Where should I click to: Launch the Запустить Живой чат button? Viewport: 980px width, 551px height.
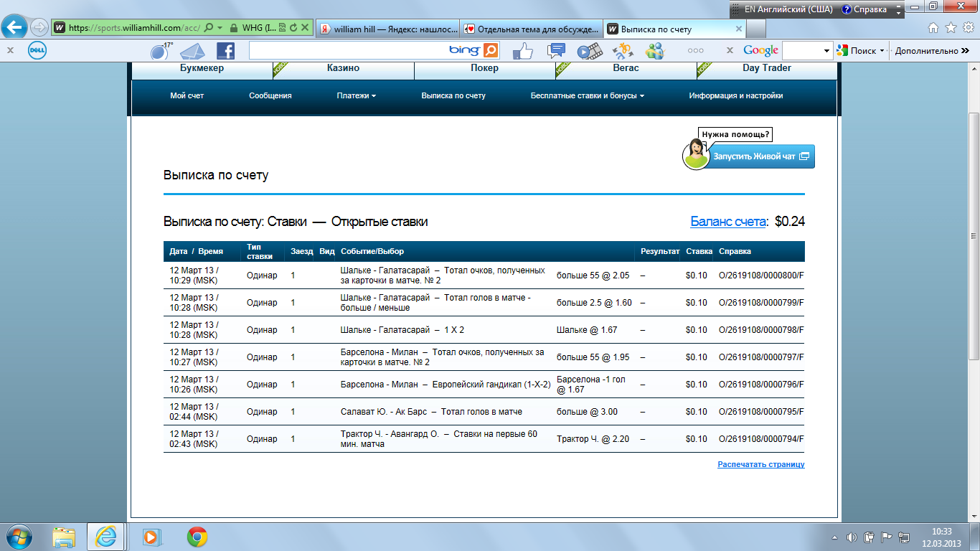point(760,156)
